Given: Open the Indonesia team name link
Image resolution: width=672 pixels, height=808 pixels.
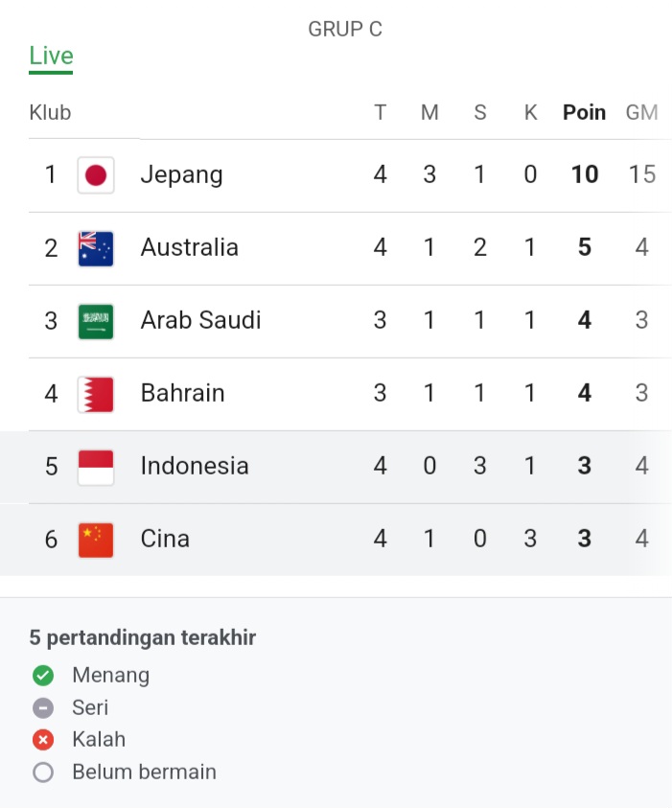Looking at the screenshot, I should [195, 466].
